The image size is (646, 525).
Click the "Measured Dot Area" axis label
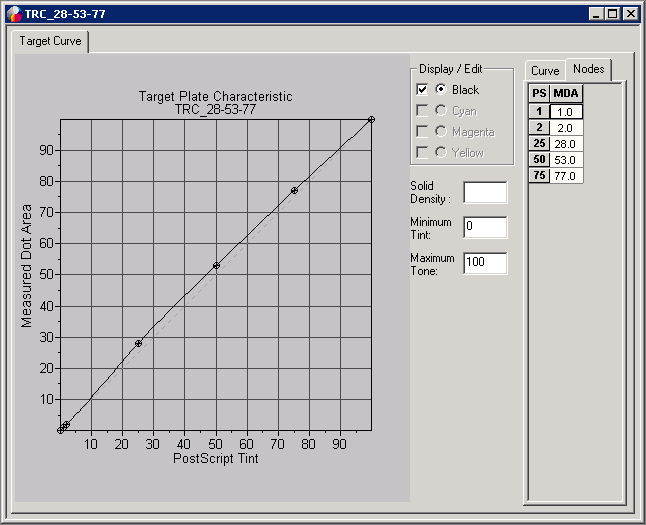point(26,266)
